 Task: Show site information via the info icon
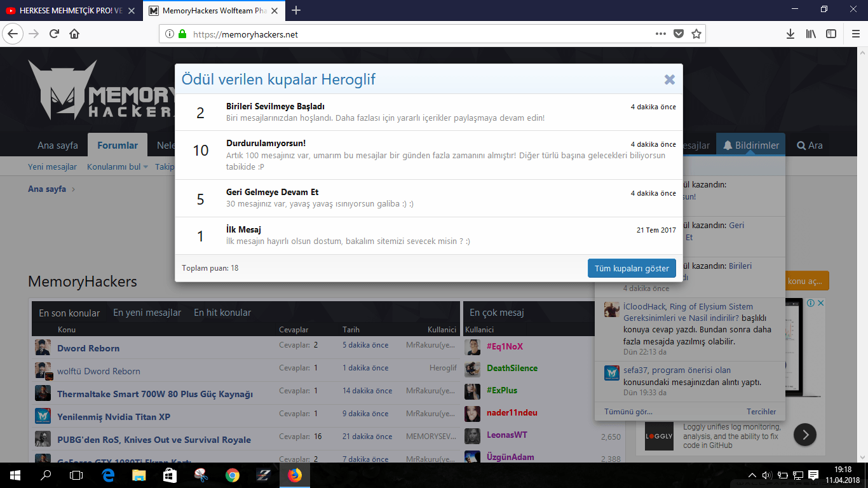tap(170, 34)
